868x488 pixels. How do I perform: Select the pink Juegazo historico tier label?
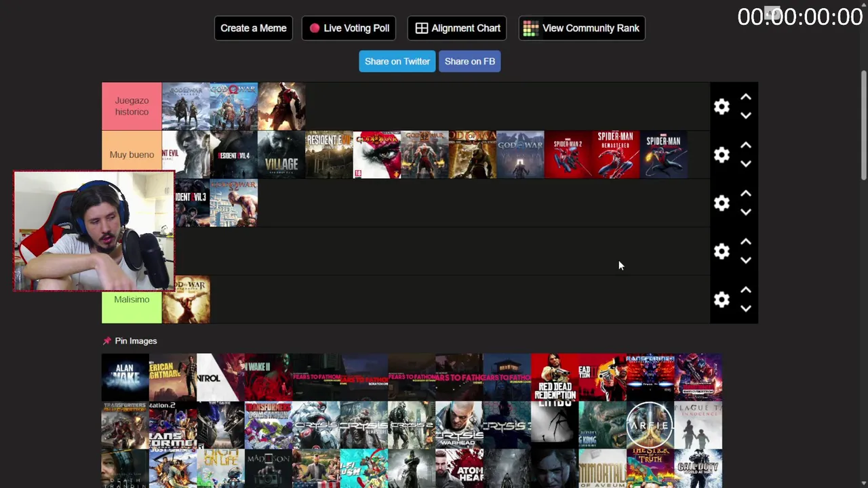click(132, 106)
